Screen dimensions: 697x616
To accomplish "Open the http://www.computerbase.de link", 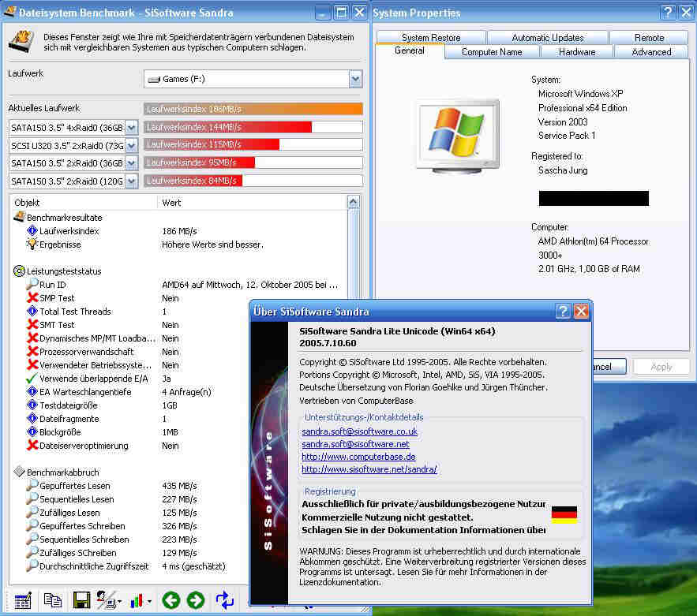I will (x=358, y=456).
